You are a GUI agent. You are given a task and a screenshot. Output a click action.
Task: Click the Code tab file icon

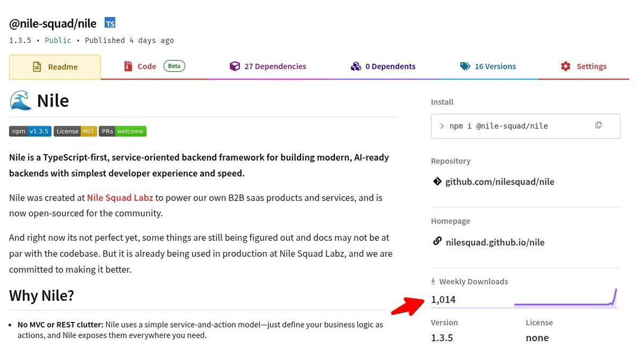pos(128,67)
